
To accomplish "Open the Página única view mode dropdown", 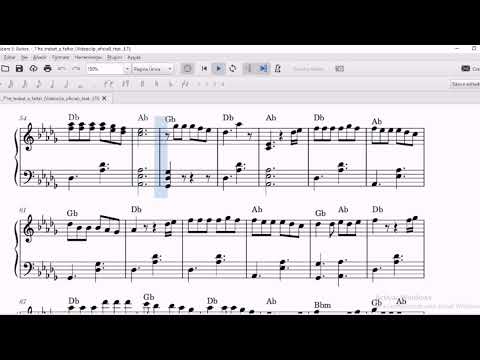I will (x=153, y=69).
